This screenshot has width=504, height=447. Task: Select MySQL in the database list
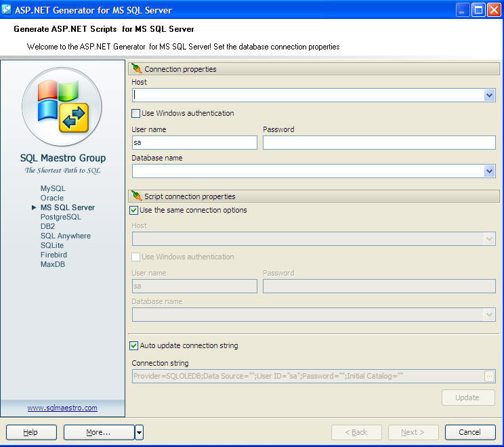click(53, 189)
